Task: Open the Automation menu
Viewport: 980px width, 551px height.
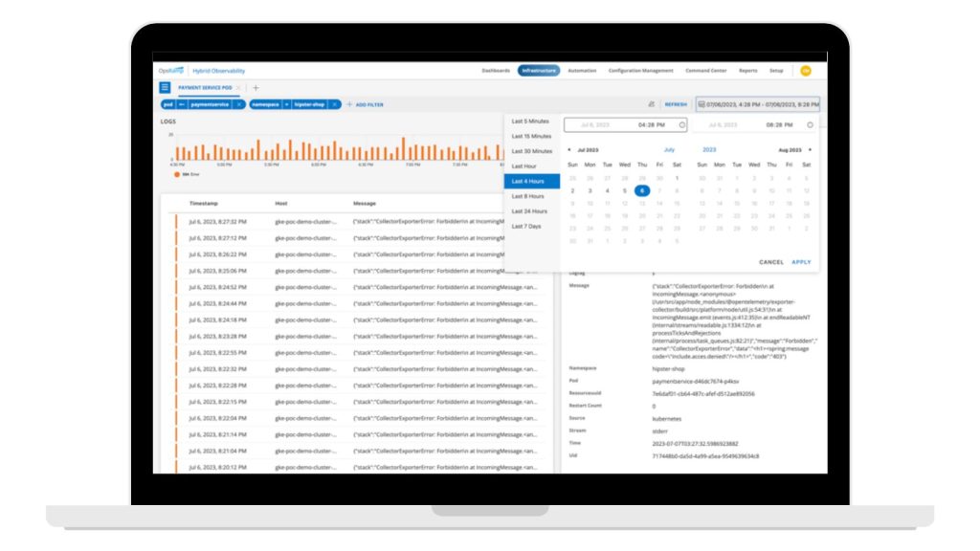Action: tap(582, 71)
